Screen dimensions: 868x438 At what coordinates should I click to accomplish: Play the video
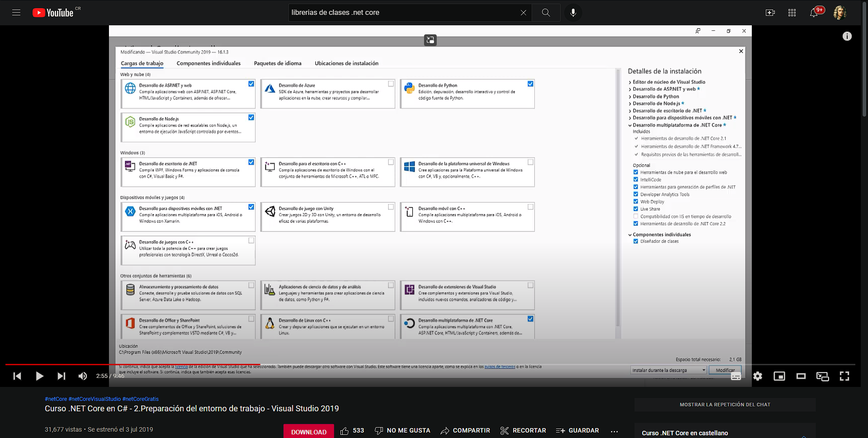(39, 376)
